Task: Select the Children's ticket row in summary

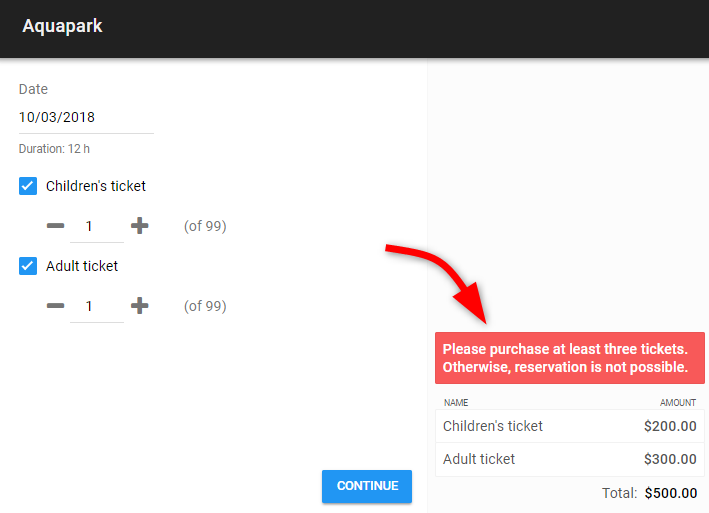Action: pos(570,426)
